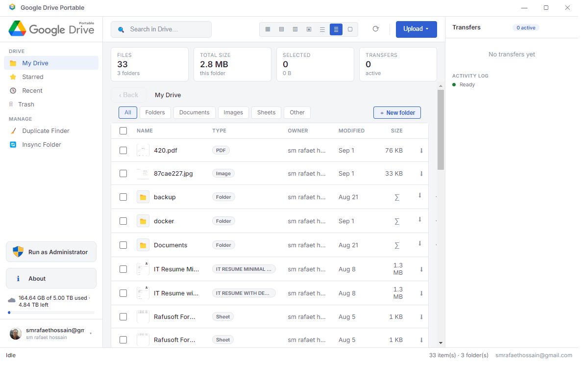Viewport: 588px width, 368px height.
Task: Click the account avatar photo
Action: [16, 334]
